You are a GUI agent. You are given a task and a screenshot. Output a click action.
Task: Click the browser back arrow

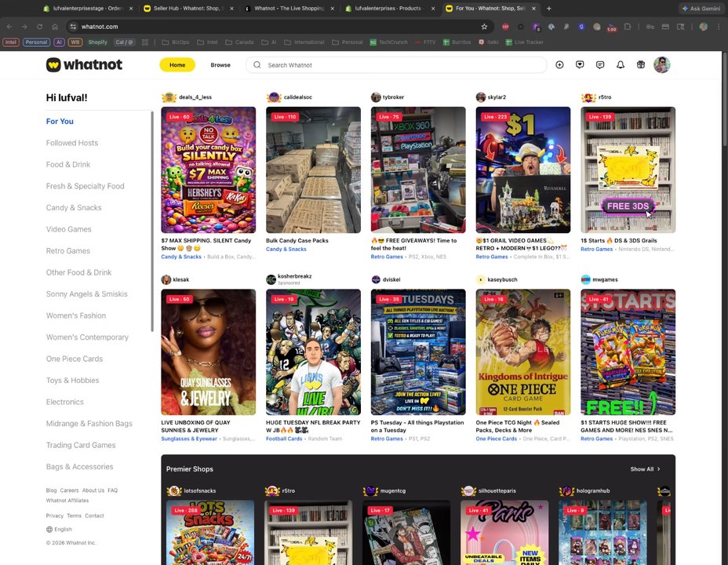click(9, 27)
